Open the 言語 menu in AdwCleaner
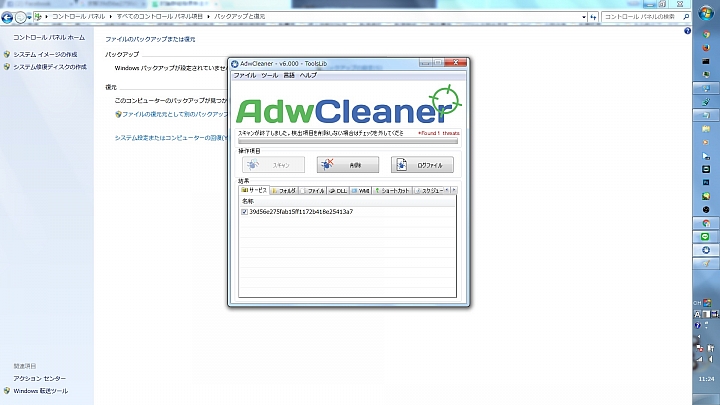 coord(289,75)
